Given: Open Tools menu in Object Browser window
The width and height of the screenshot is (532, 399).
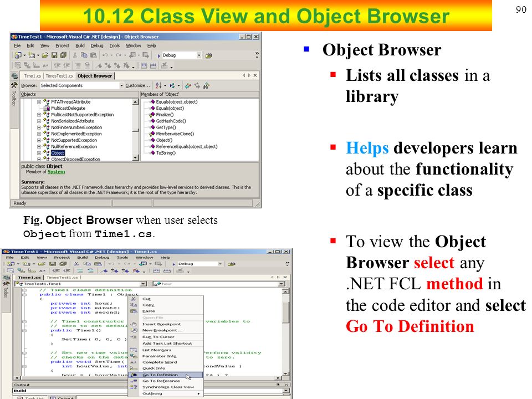Looking at the screenshot, I should (114, 45).
